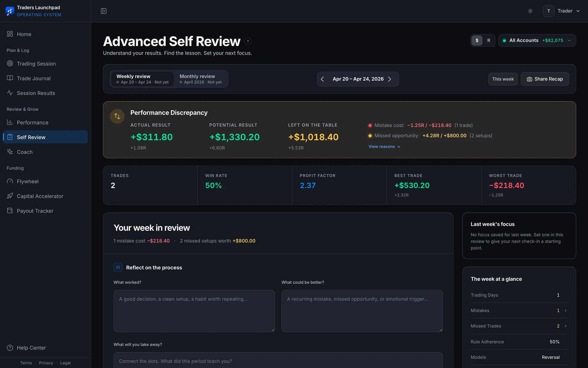Click the Session Results pulse icon
588x368 pixels.
tap(10, 93)
